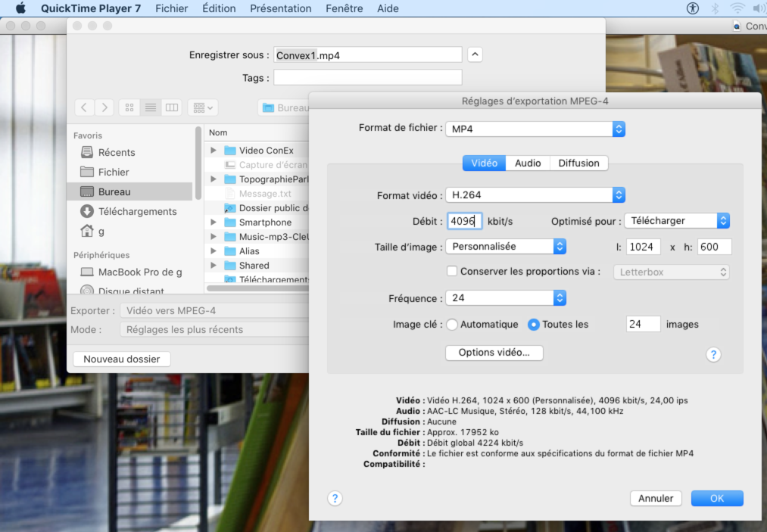Screen dimensions: 767x532
Task: Open the Format de fichier MP4 dropdown
Action: pyautogui.click(x=535, y=129)
